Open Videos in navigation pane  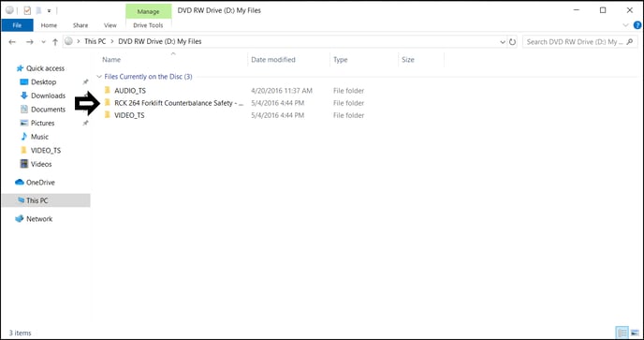coord(41,164)
